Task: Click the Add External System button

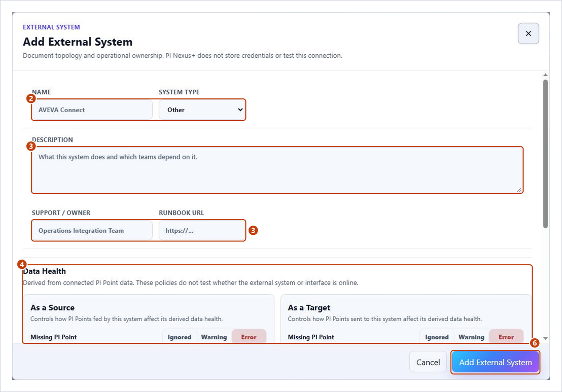Action: [x=496, y=362]
